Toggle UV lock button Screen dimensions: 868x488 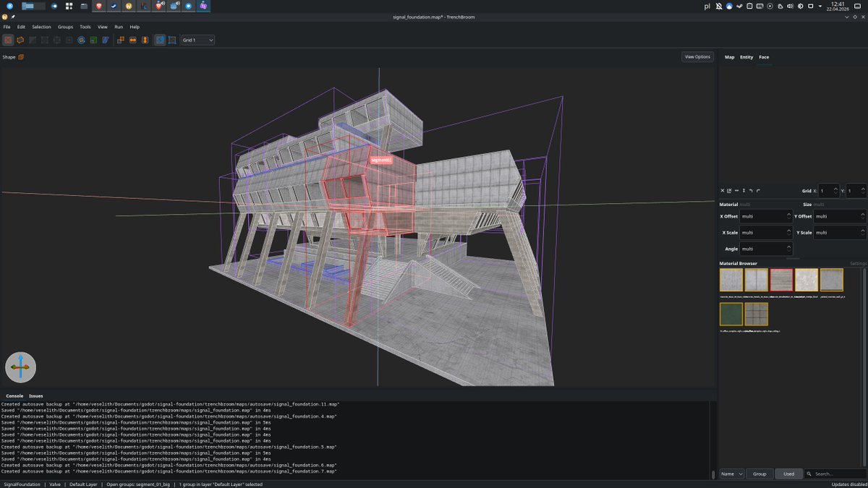pyautogui.click(x=172, y=40)
